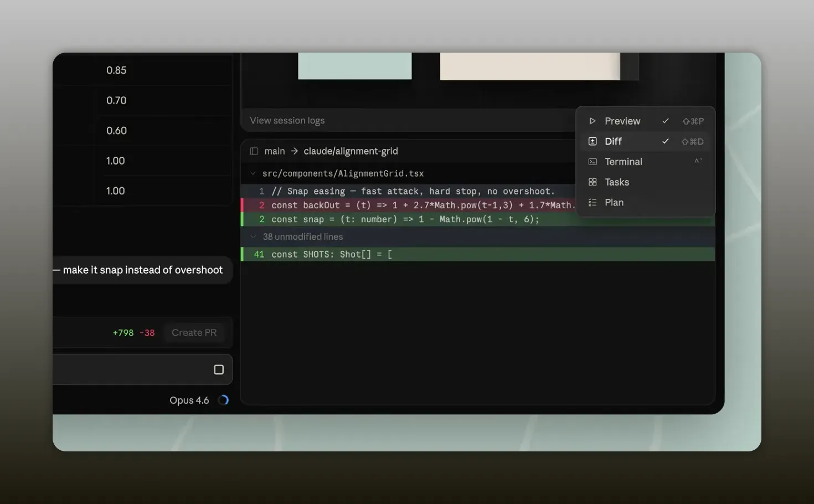Open the Opus 4.6 model selector
Viewport: 814px width, 504px height.
[x=189, y=400]
